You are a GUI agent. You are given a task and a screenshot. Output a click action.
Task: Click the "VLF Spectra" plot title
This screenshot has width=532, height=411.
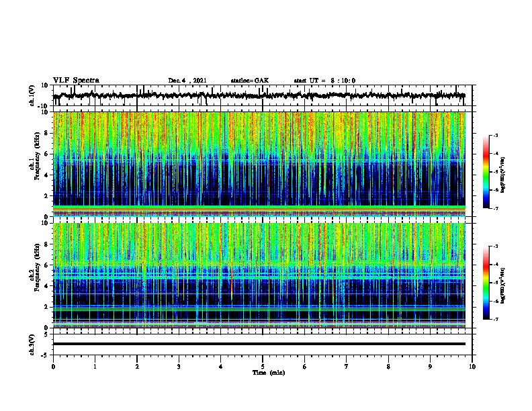(76, 81)
